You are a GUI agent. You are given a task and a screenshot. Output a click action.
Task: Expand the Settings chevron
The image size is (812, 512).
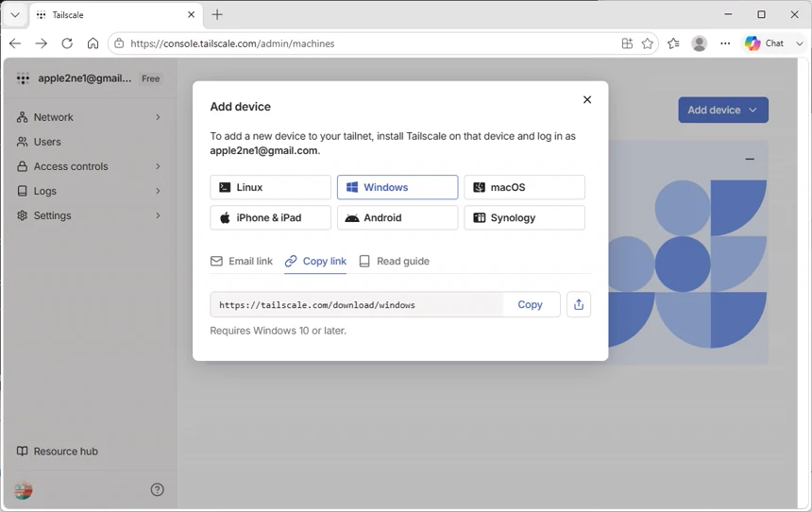158,215
